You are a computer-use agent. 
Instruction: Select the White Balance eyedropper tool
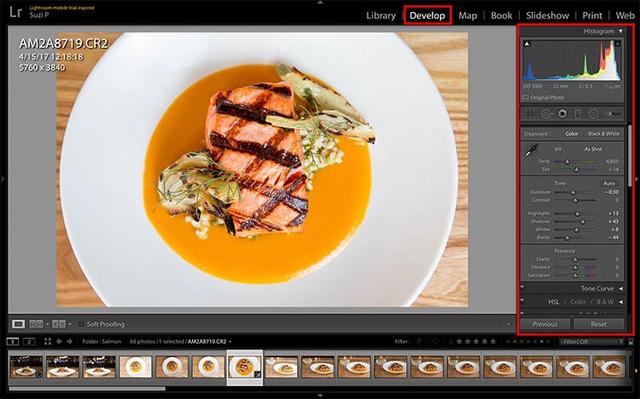click(x=531, y=152)
